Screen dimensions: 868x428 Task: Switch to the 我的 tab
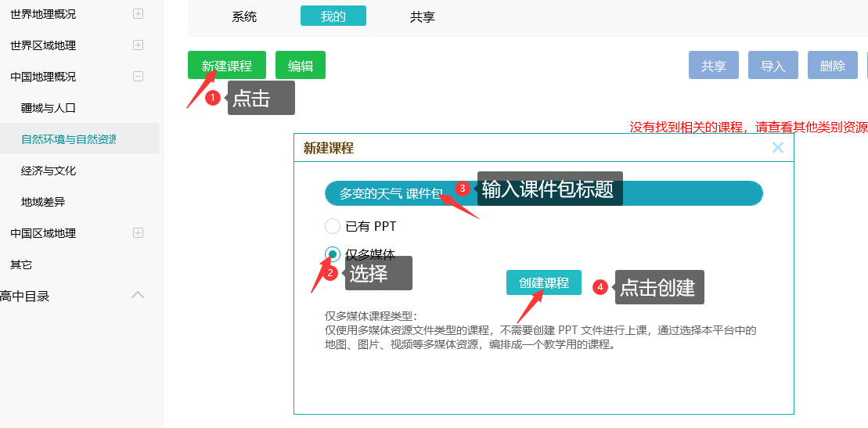tap(333, 16)
